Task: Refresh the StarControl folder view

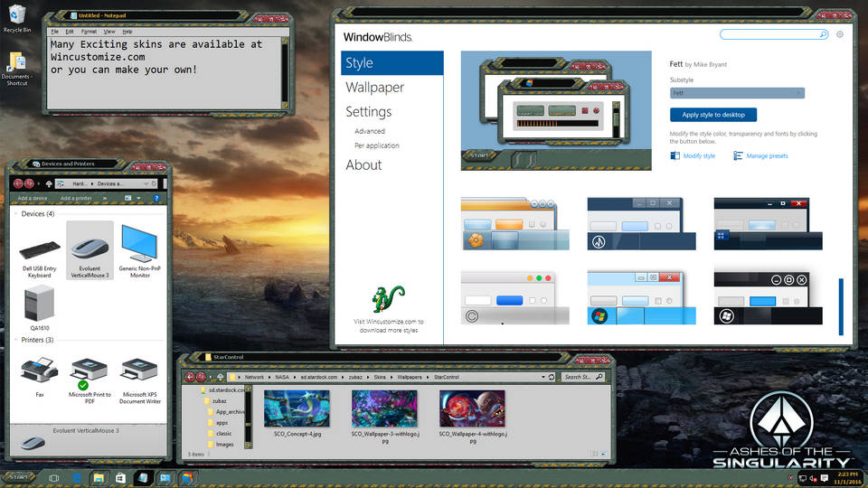Action: coord(552,377)
